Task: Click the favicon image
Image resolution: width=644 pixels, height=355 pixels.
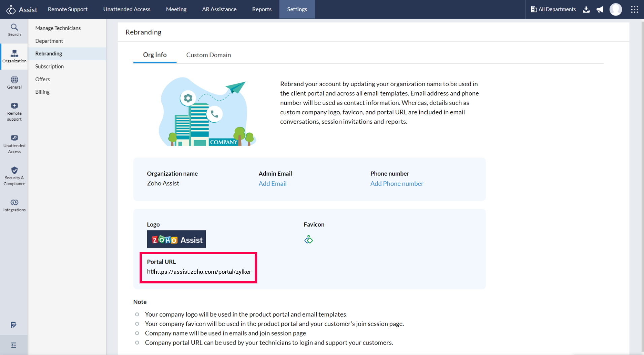Action: [x=309, y=239]
